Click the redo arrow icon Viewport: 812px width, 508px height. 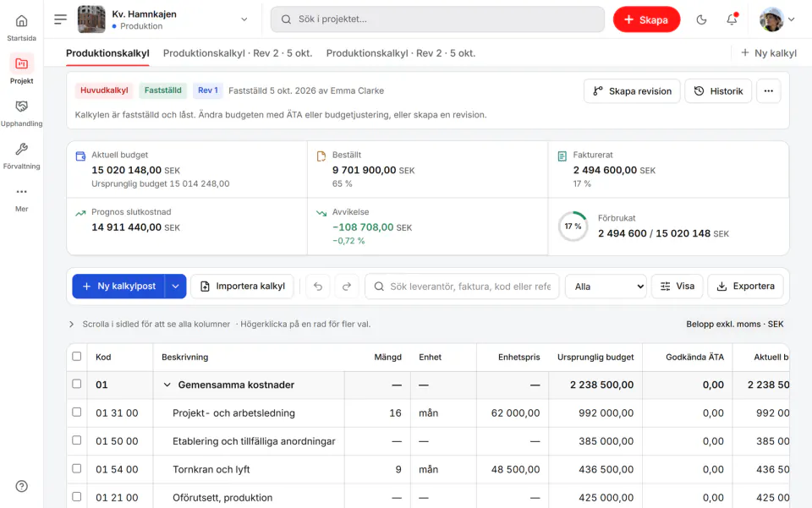coord(347,286)
